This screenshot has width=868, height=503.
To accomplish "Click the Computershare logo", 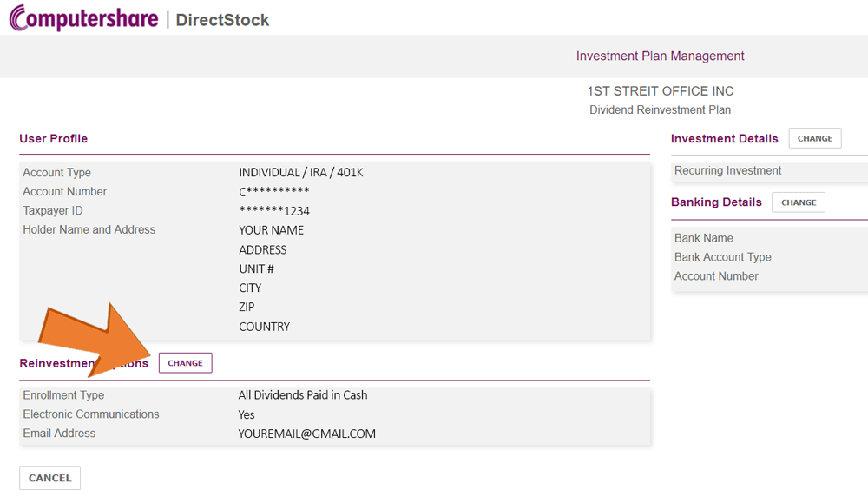I will point(84,18).
